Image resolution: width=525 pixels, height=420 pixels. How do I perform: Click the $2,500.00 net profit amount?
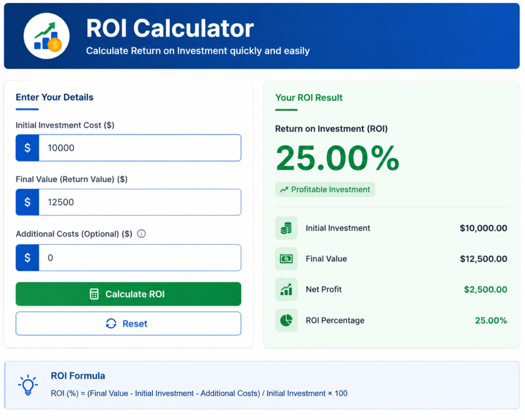(485, 289)
